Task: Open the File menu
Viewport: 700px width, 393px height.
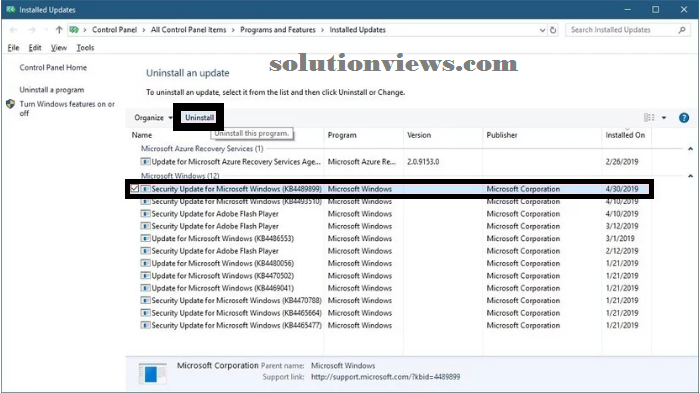Action: click(x=13, y=48)
